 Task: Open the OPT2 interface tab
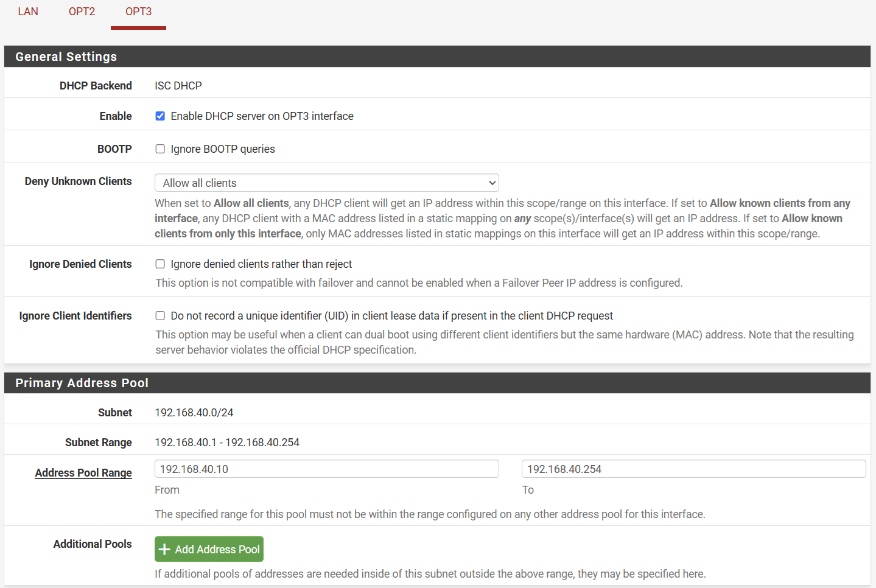[82, 12]
